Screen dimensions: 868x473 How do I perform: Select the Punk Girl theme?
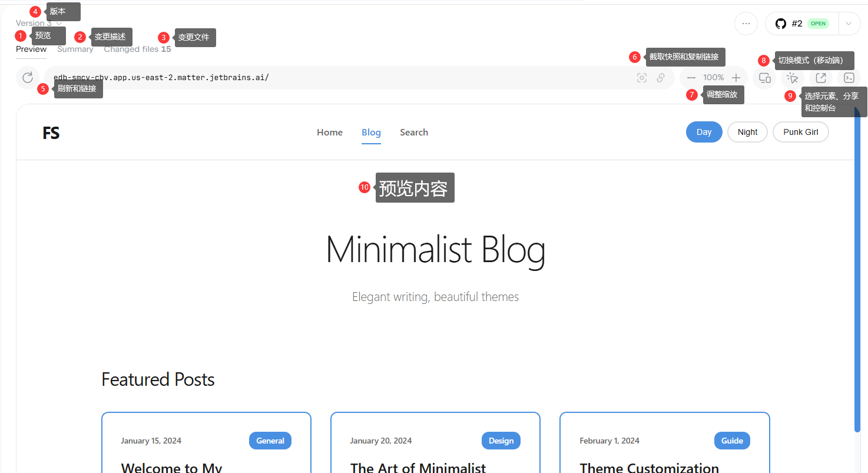click(800, 132)
